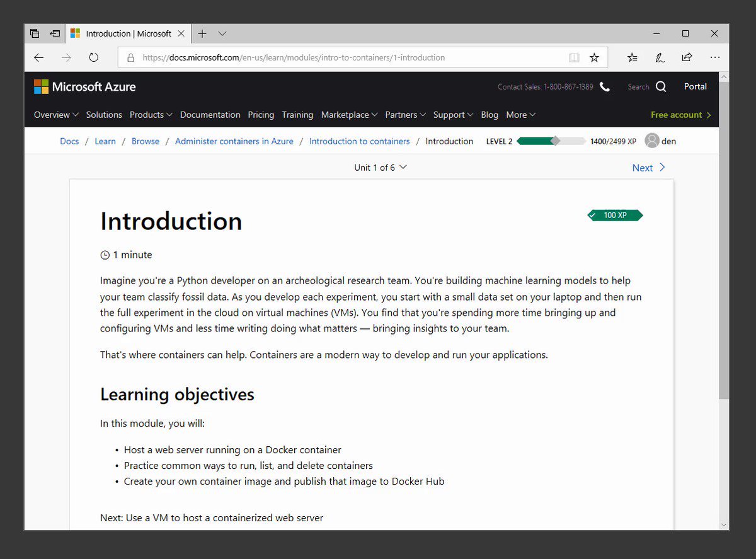Click the Contact Sales phone icon

click(605, 87)
